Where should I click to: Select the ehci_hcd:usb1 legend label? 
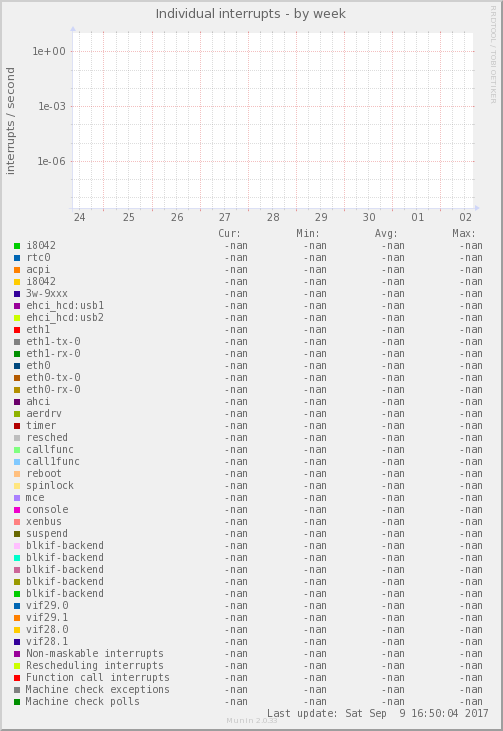click(65, 305)
